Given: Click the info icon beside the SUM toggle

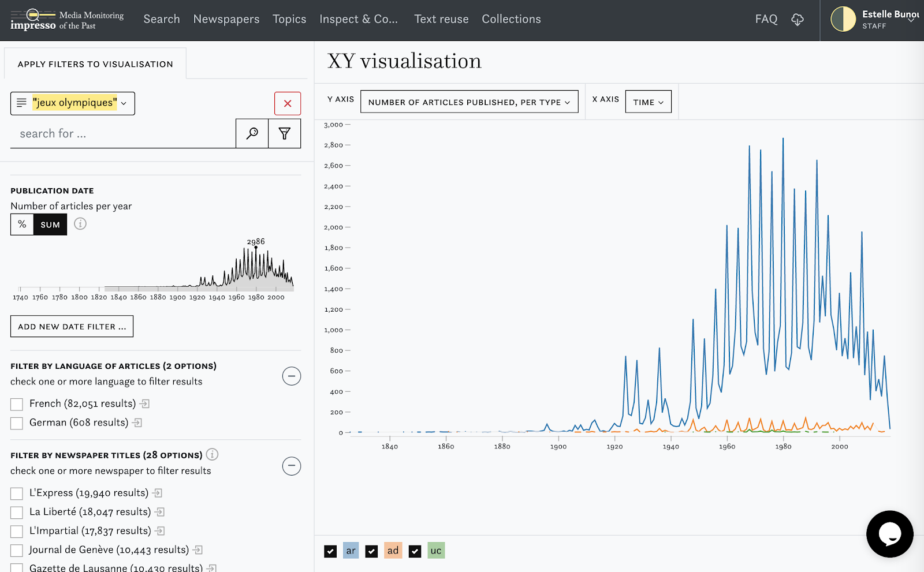Looking at the screenshot, I should coord(80,224).
